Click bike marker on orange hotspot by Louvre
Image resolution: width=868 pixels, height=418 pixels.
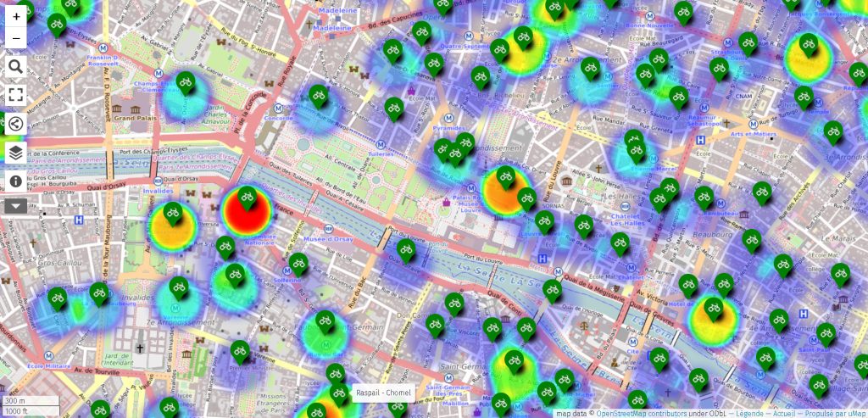click(505, 178)
